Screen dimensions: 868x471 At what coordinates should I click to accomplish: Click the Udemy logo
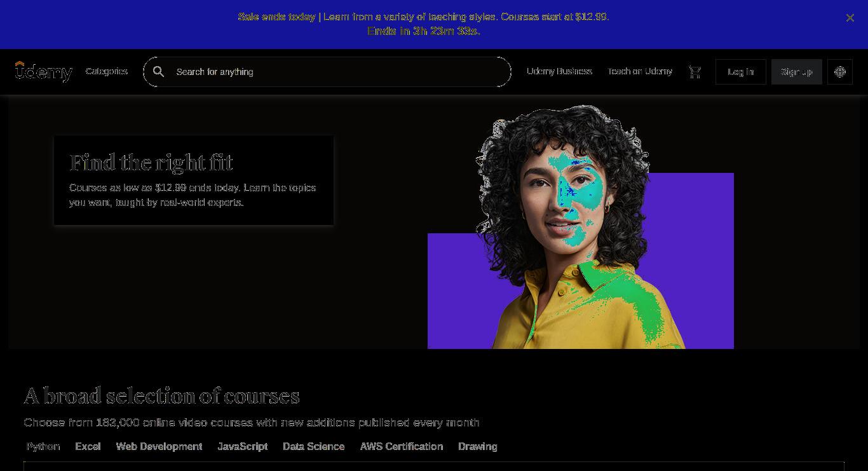44,72
